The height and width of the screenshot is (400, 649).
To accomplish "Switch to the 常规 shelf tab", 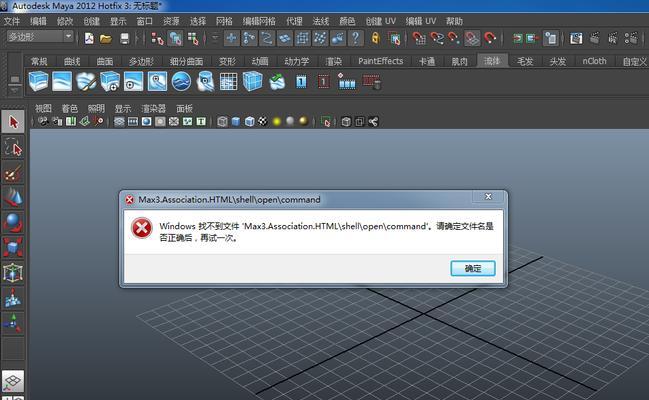I will [39, 61].
